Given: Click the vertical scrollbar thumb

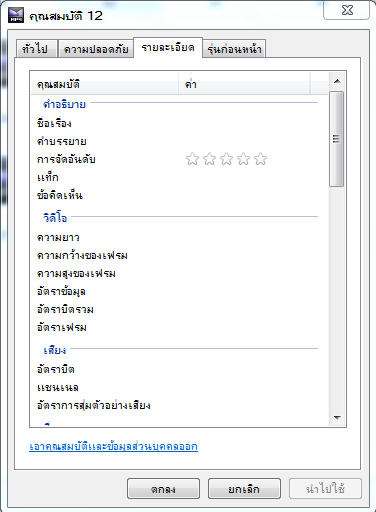Looking at the screenshot, I should pyautogui.click(x=337, y=139).
